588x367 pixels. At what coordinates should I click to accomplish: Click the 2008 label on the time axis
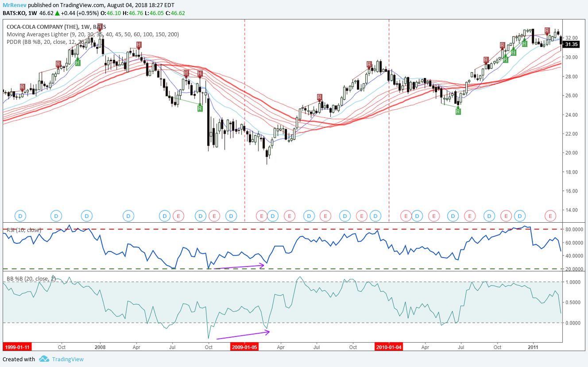100,347
